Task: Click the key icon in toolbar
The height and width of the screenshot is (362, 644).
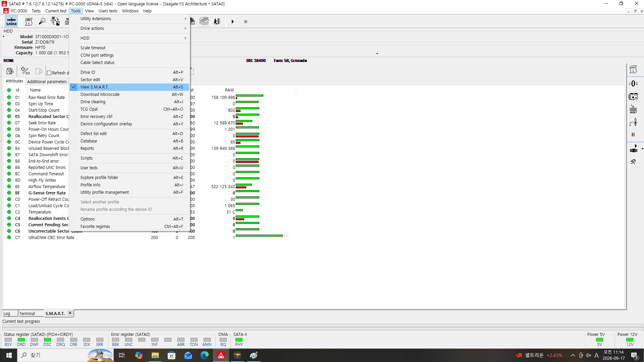Action: (x=42, y=22)
